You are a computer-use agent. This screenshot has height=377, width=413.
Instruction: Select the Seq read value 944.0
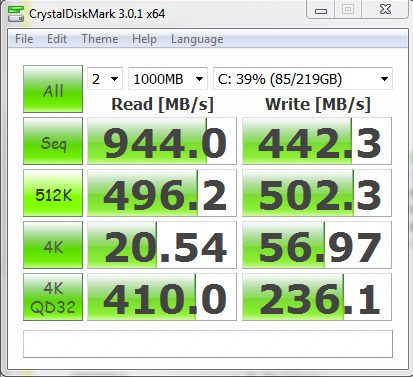pyautogui.click(x=162, y=141)
